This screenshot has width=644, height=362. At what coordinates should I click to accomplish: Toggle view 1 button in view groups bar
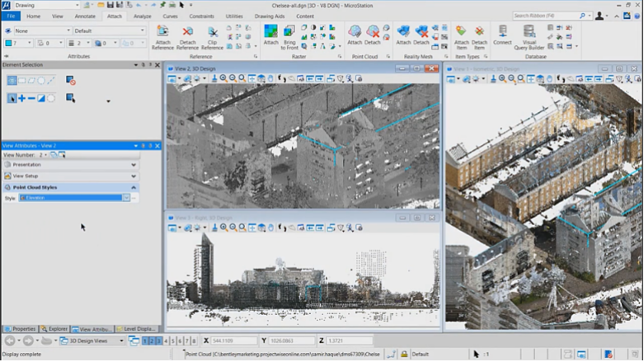coord(144,341)
